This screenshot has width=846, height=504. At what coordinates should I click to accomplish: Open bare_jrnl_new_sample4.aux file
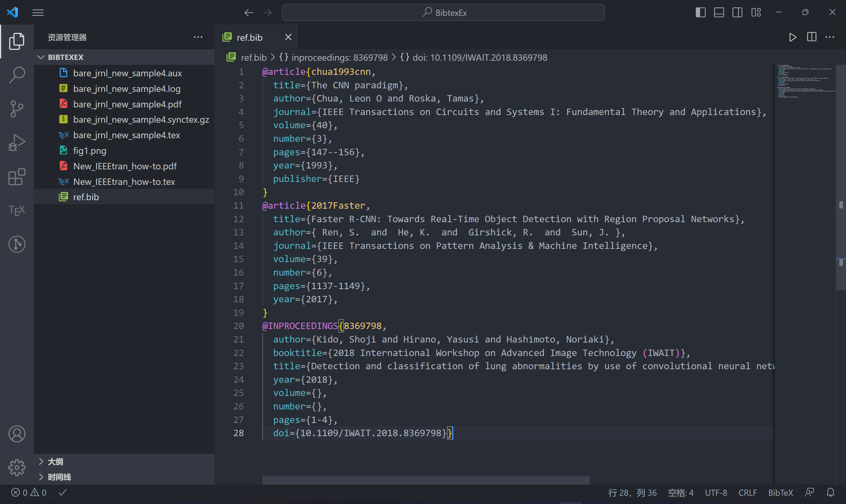(124, 73)
